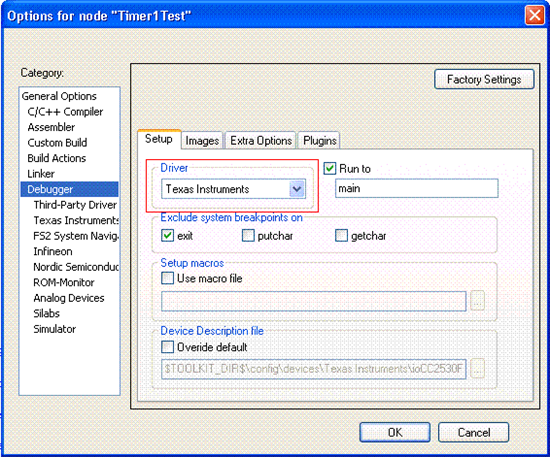The image size is (550, 457).
Task: Click the Cancel button
Action: pos(474,432)
